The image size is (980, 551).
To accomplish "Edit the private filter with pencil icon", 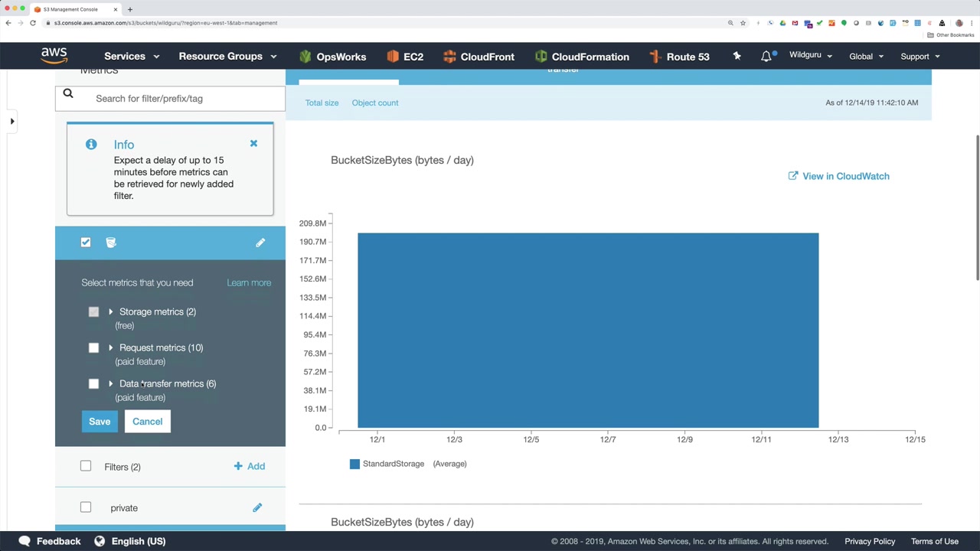I will point(257,507).
